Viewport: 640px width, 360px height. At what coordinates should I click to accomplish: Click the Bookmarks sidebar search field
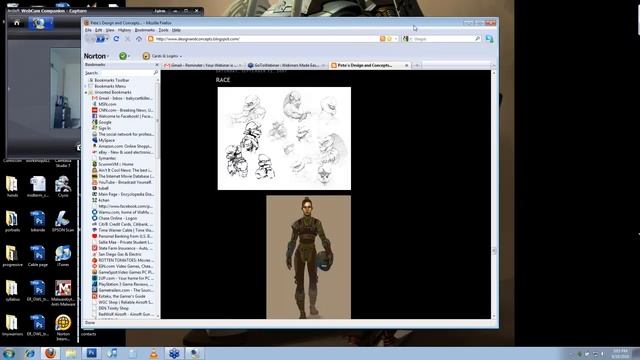pyautogui.click(x=121, y=73)
